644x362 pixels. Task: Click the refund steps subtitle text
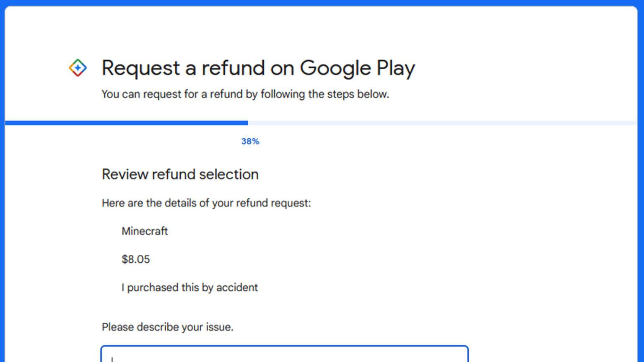245,94
